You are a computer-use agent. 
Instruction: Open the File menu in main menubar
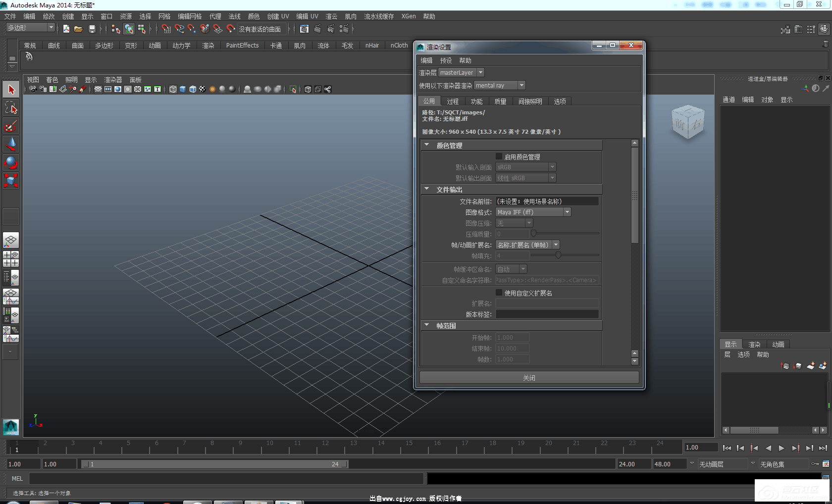pos(10,16)
